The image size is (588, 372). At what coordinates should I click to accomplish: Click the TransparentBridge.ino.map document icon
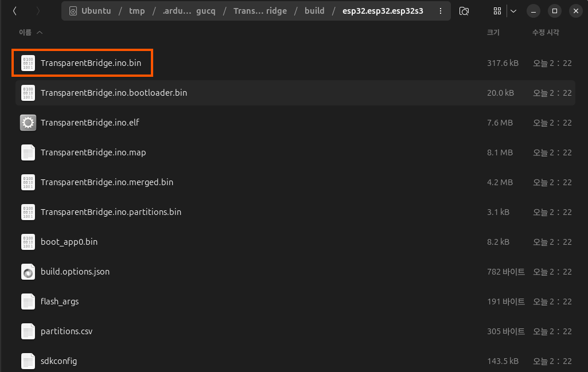click(x=28, y=152)
